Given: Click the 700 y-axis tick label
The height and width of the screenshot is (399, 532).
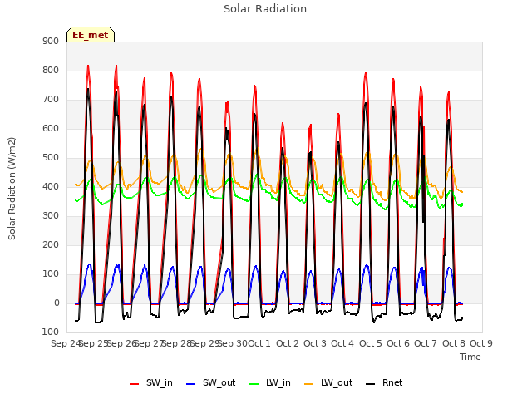Looking at the screenshot, I should tap(51, 100).
